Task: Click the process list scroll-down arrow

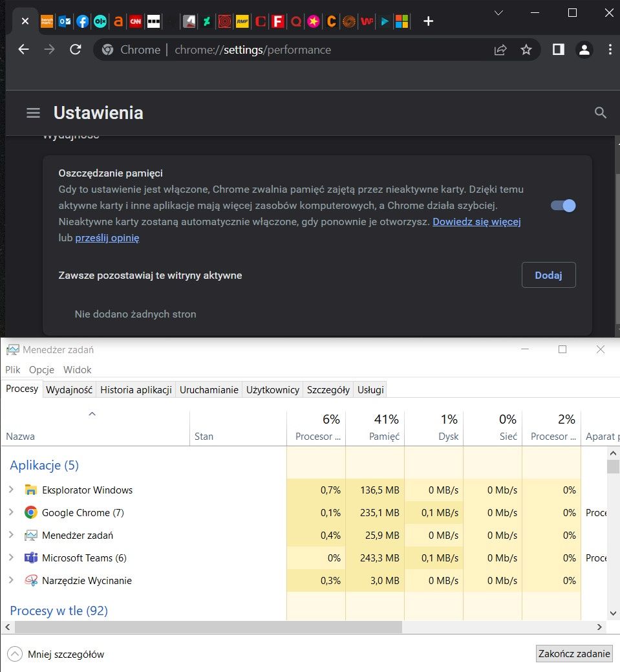Action: pyautogui.click(x=613, y=613)
